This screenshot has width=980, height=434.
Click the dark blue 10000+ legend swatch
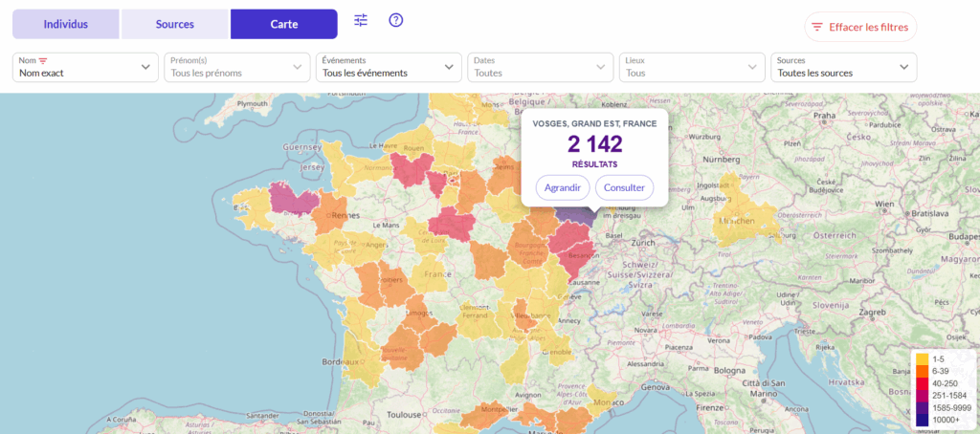[922, 421]
